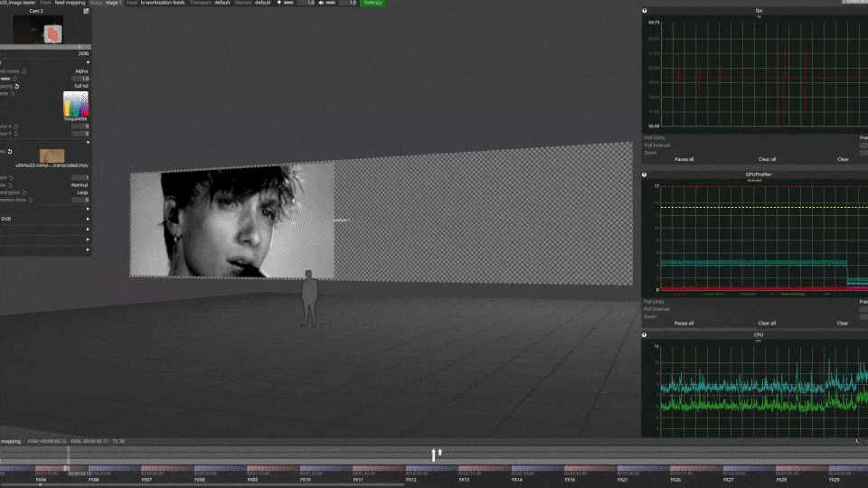868x488 pixels.
Task: Click Clear under the GPUProfiler graph
Action: click(843, 324)
